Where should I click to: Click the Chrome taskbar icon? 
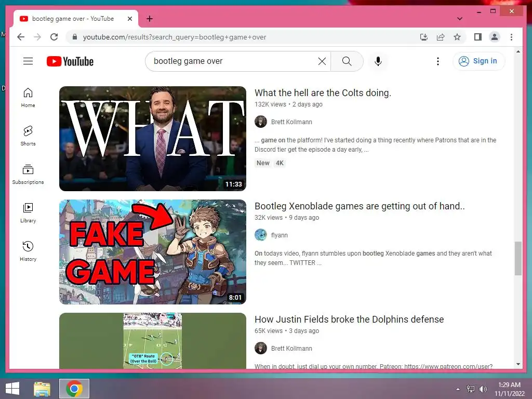pos(74,389)
